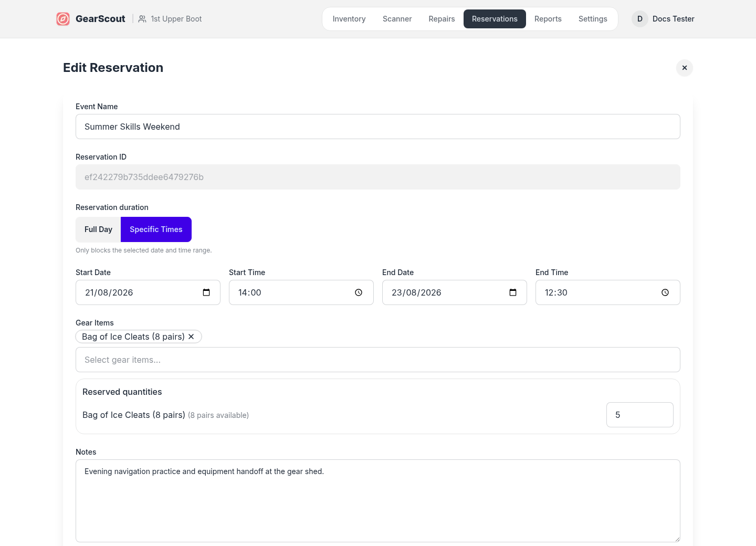
Task: Open the Scanner tab
Action: [x=397, y=19]
